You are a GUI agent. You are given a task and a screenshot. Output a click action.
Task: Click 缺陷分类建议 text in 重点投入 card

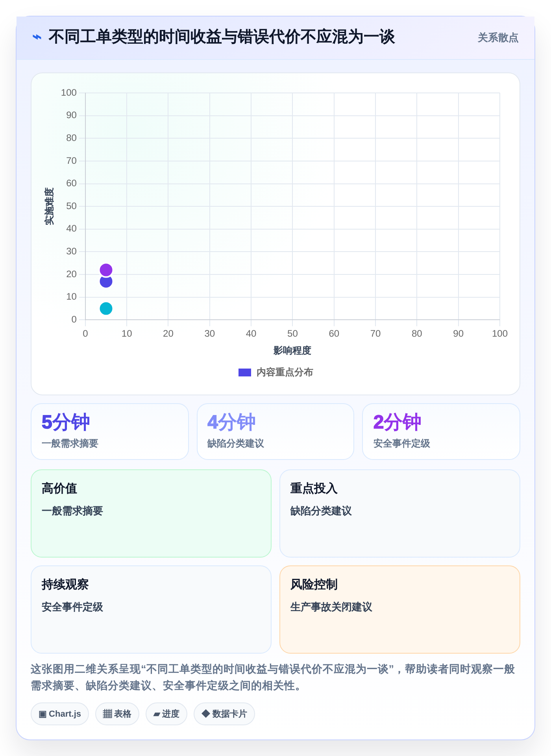pos(321,511)
